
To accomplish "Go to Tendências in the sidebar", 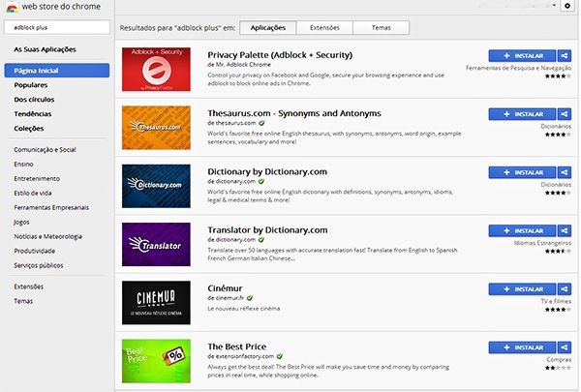I will 33,112.
